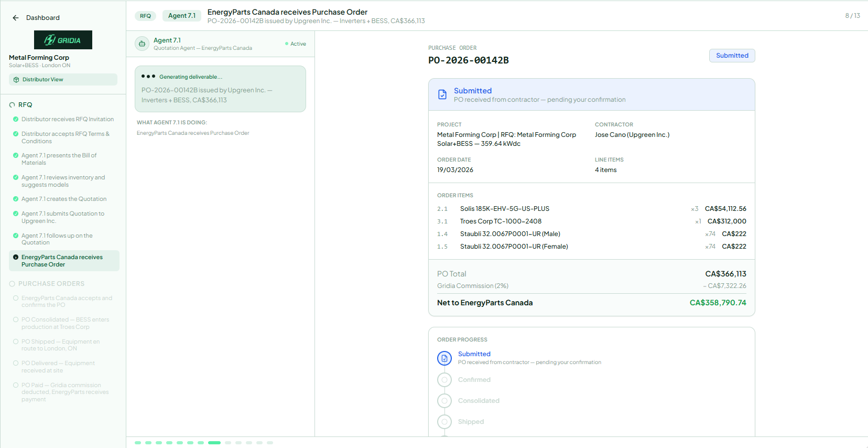Open step Agent 7.1 submits Quotation to Upgreen
This screenshot has width=868, height=448.
[64, 217]
